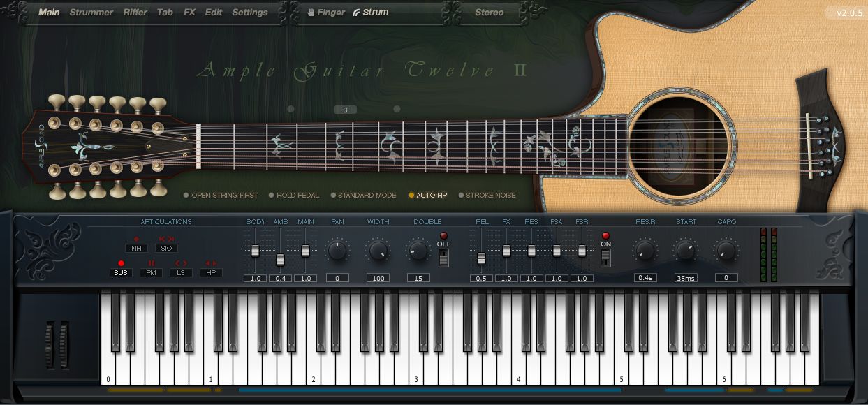868x405 pixels.
Task: Click the FX sound fader
Action: coord(506,251)
